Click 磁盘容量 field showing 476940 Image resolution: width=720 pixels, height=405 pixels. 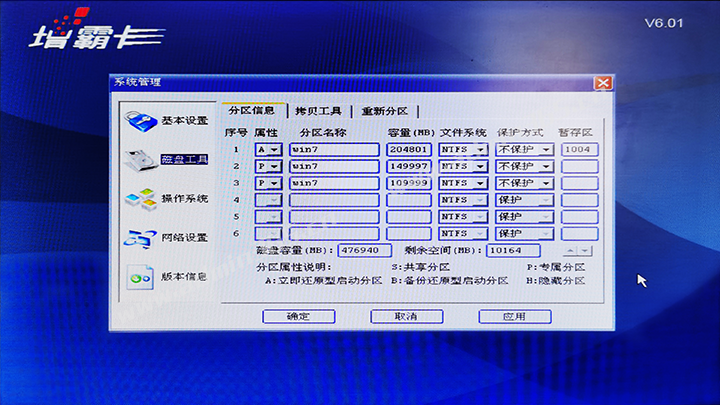click(x=365, y=251)
